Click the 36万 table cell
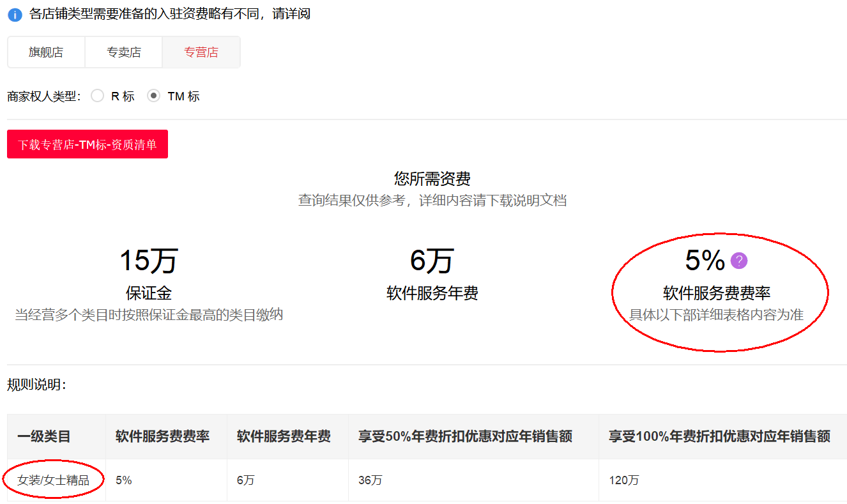Screen dimensions: 847x504 pyautogui.click(x=370, y=480)
